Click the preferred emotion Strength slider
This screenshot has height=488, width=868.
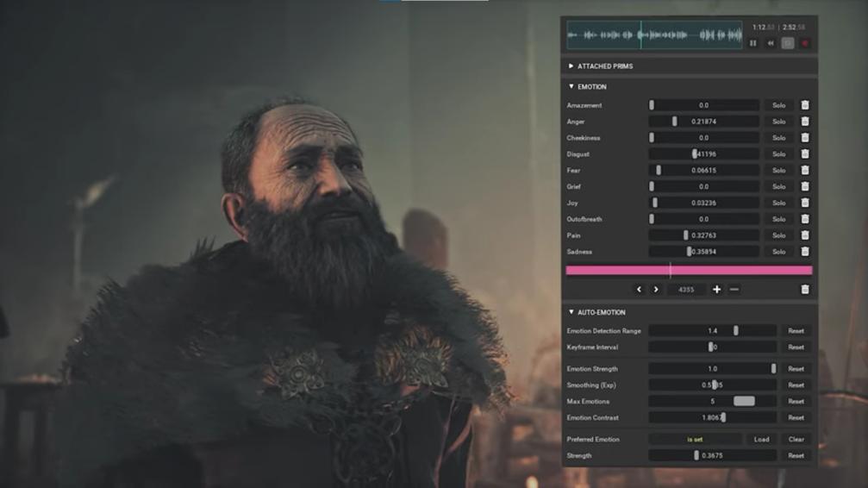[713, 455]
